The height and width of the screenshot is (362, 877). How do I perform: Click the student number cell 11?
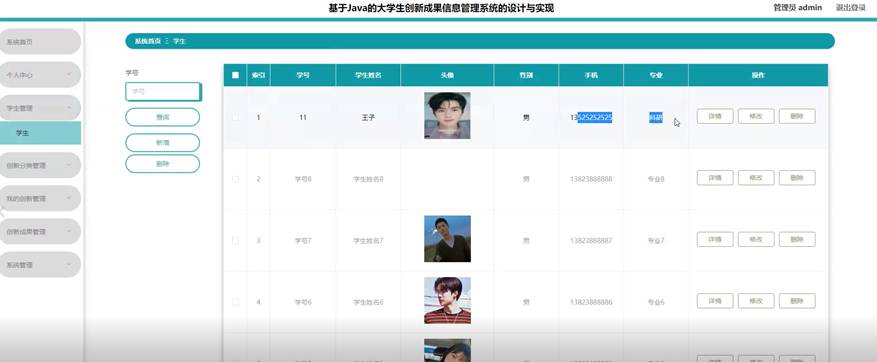[x=303, y=118]
